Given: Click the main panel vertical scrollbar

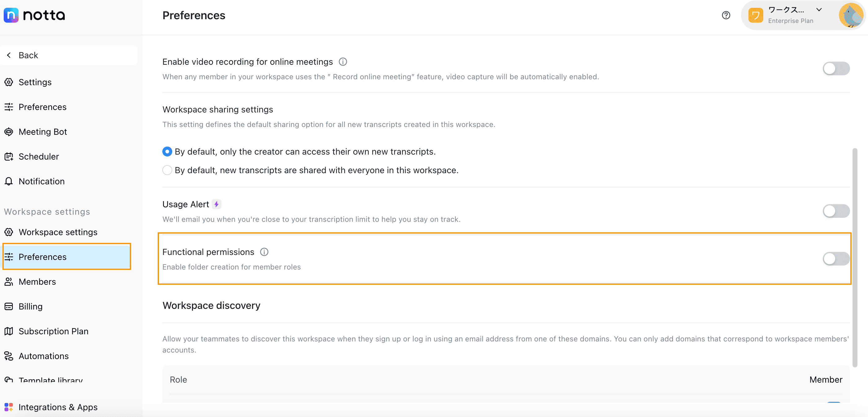Looking at the screenshot, I should [x=855, y=257].
